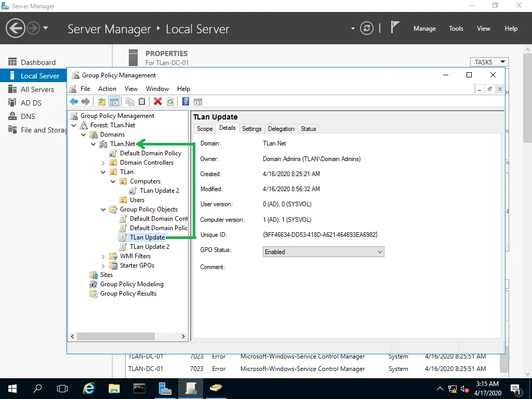Collapse the TLan.Net domain node

coord(94,144)
